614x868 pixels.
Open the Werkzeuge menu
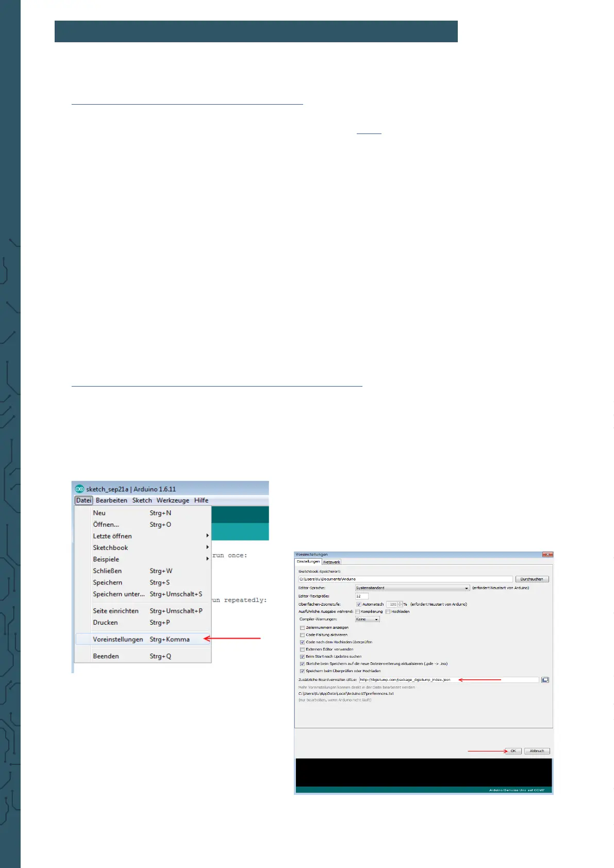173,500
